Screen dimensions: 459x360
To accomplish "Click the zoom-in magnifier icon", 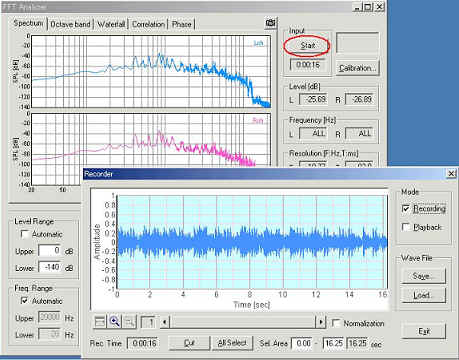I will pyautogui.click(x=114, y=322).
